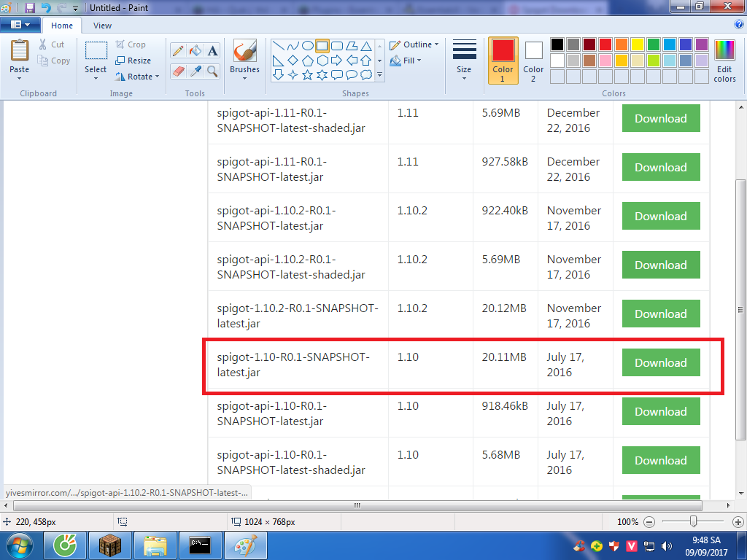
Task: Choose the Five-point star shape
Action: [308, 75]
